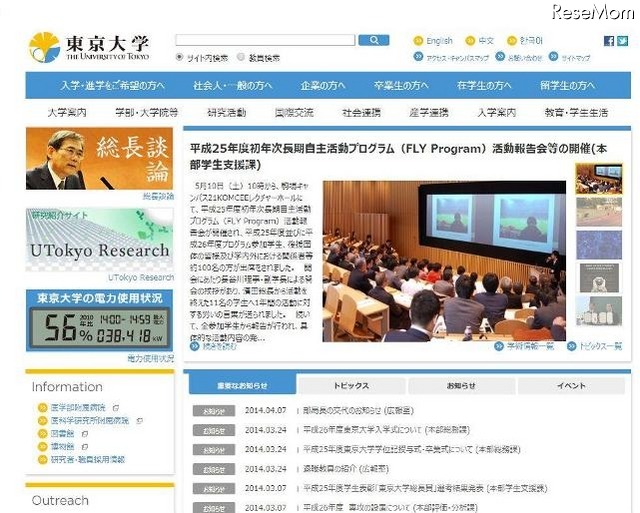Screen dimensions: 640x513
Task: Open 大学案内 navigation item
Action: tap(67, 113)
